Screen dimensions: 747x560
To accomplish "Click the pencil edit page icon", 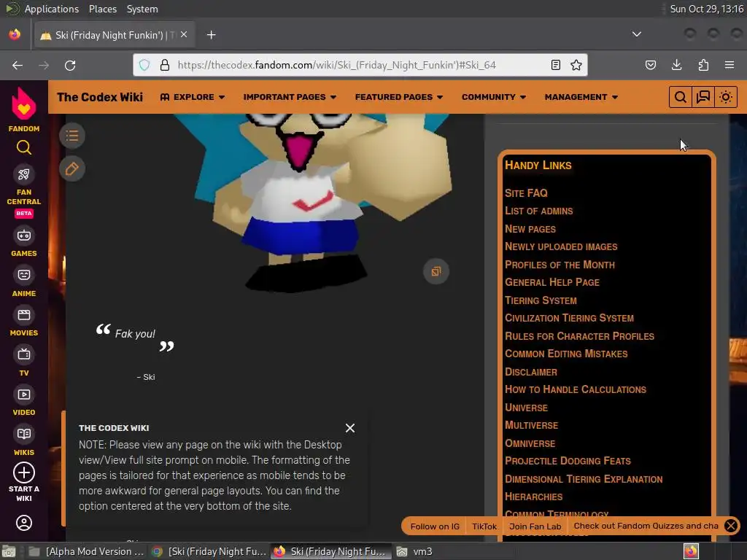I will (72, 168).
